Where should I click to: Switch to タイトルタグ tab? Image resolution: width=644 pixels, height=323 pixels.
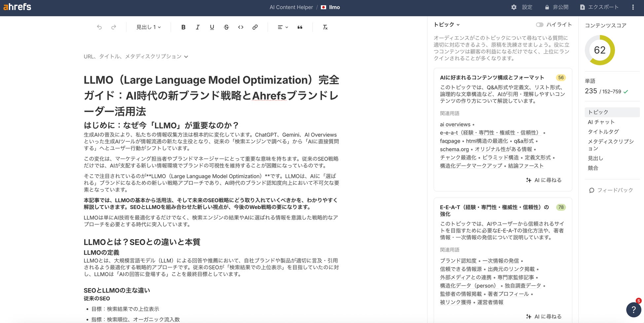tap(603, 132)
